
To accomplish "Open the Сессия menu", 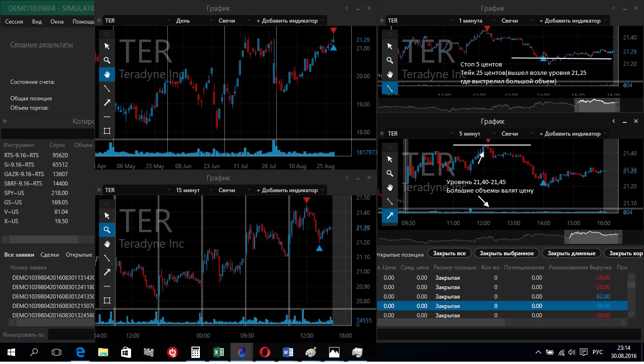I will pyautogui.click(x=14, y=22).
